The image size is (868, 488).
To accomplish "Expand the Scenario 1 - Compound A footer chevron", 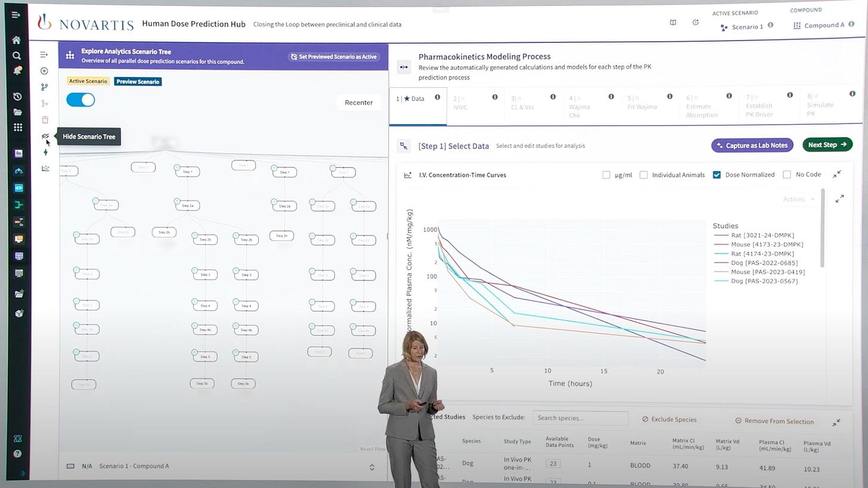I will tap(372, 467).
